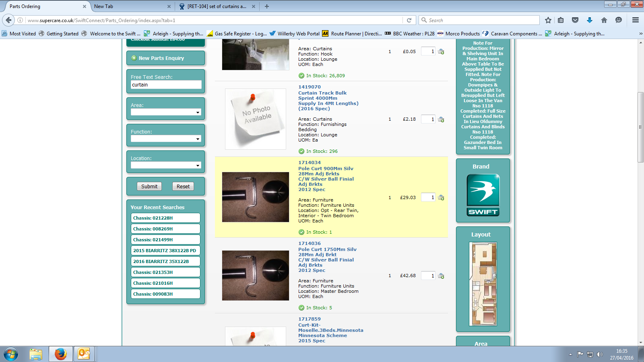This screenshot has height=362, width=644.
Task: Show hidden system tray icons
Action: point(570,354)
